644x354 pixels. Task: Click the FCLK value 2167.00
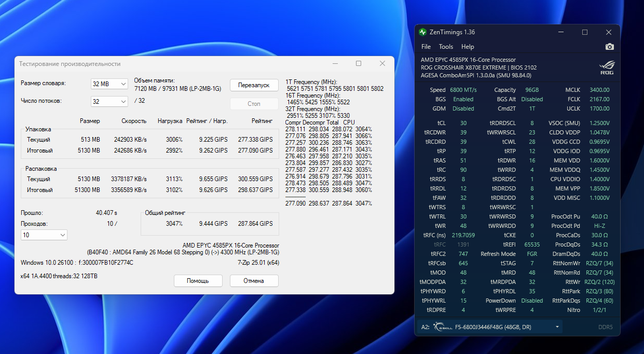pos(599,99)
